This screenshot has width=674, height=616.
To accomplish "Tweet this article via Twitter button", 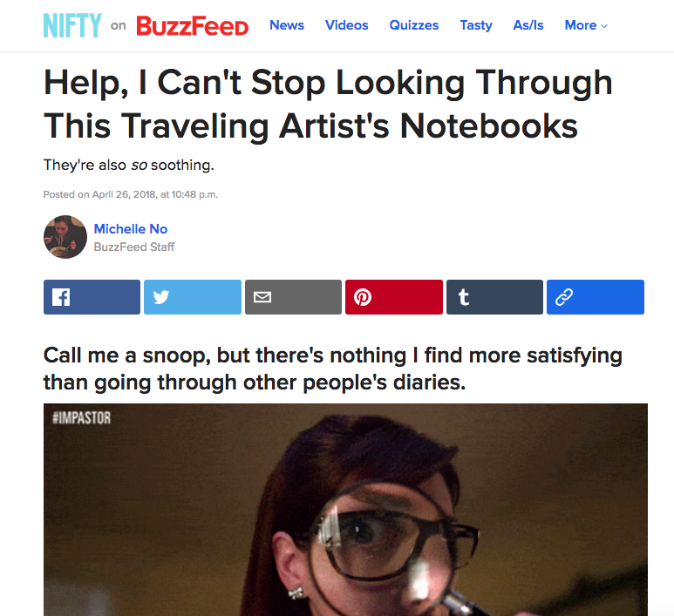I will (x=193, y=297).
